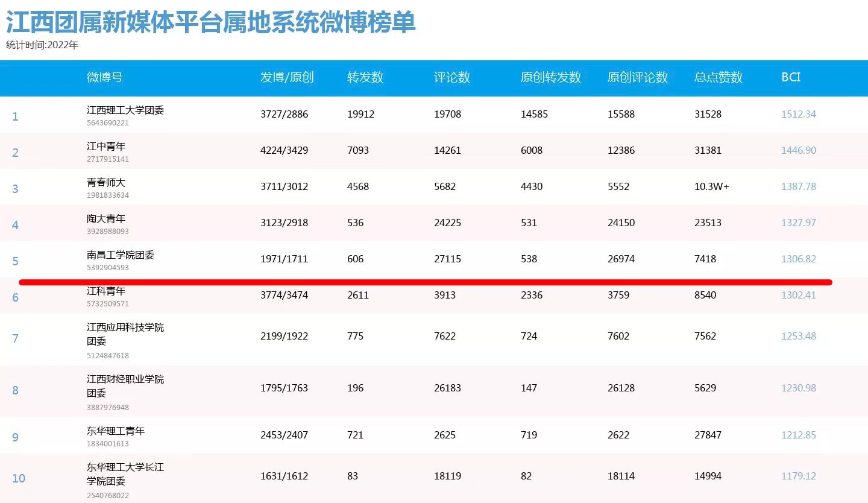The width and height of the screenshot is (868, 503).
Task: Click the BCI column header
Action: (x=791, y=77)
